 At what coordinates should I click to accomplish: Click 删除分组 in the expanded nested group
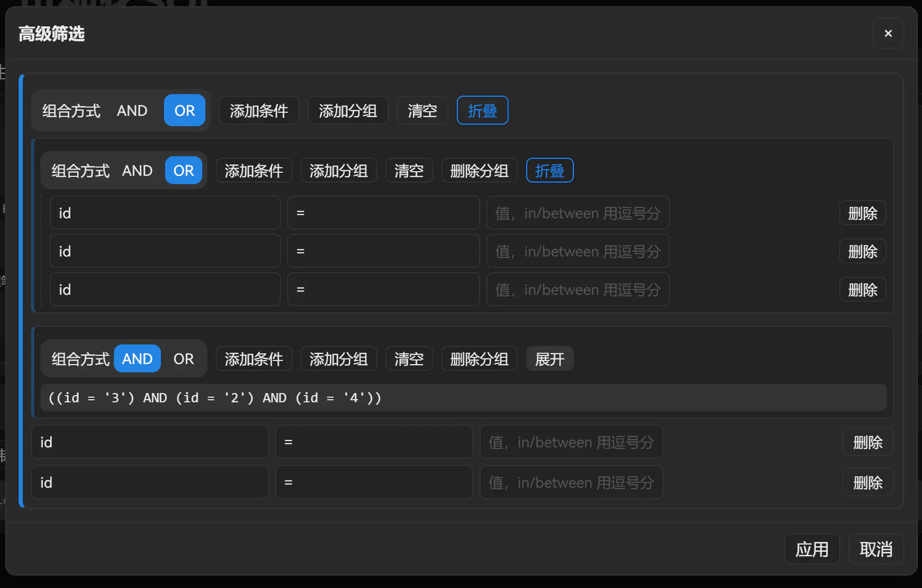click(479, 171)
